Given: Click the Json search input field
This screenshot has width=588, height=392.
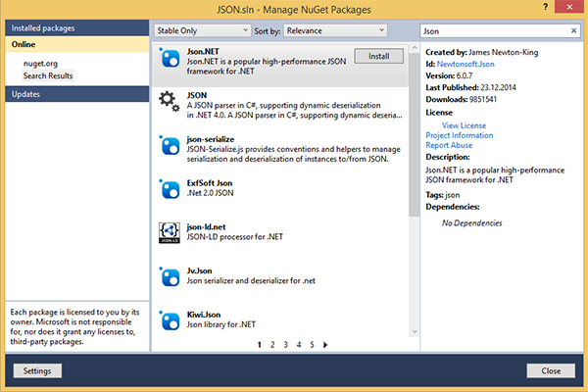Looking at the screenshot, I should pyautogui.click(x=493, y=30).
